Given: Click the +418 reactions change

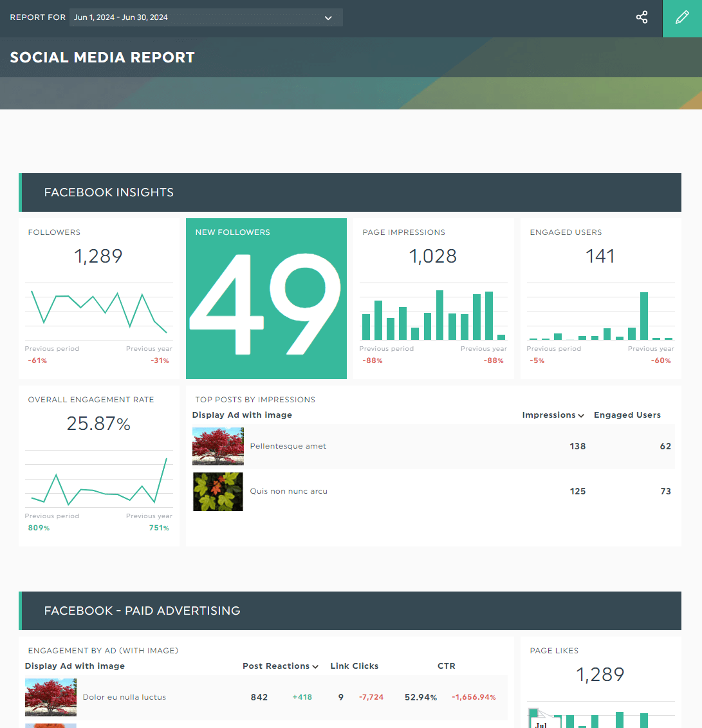Looking at the screenshot, I should (302, 697).
